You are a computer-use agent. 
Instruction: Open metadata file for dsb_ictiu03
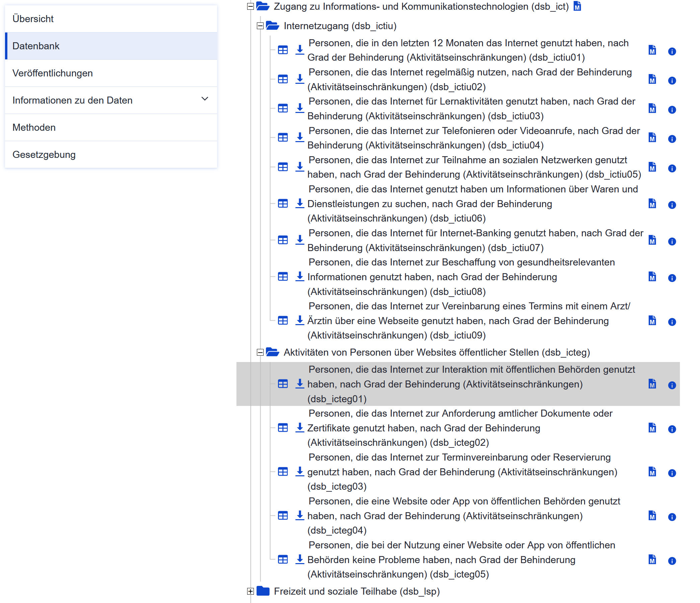pos(652,108)
